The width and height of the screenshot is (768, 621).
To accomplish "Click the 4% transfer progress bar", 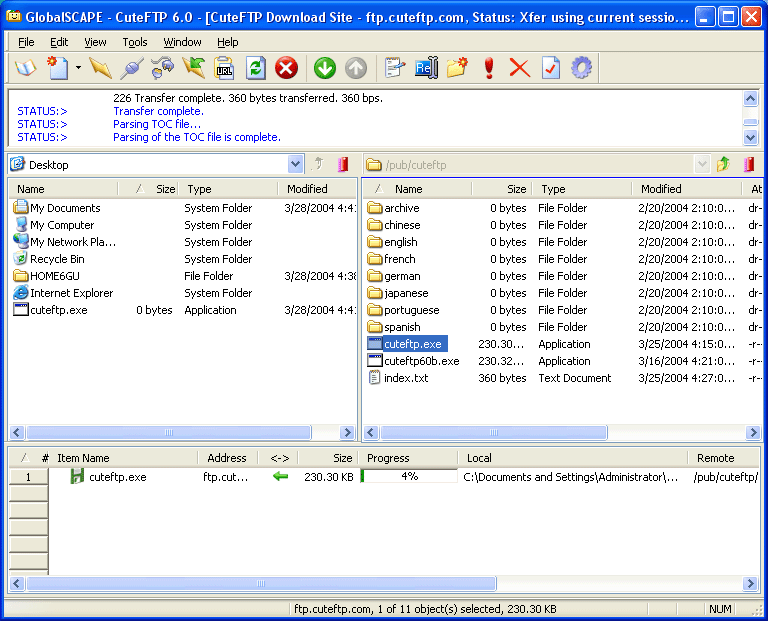I will pyautogui.click(x=409, y=476).
